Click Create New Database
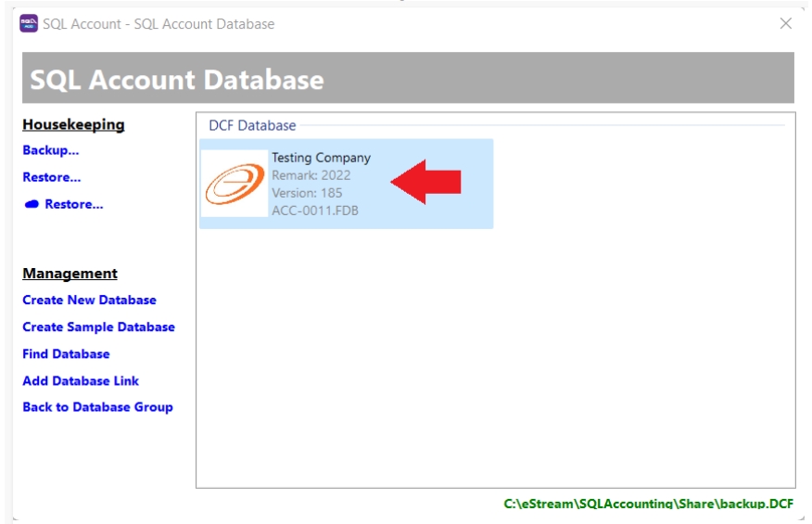Viewport: 812px width, 524px height. click(x=89, y=300)
